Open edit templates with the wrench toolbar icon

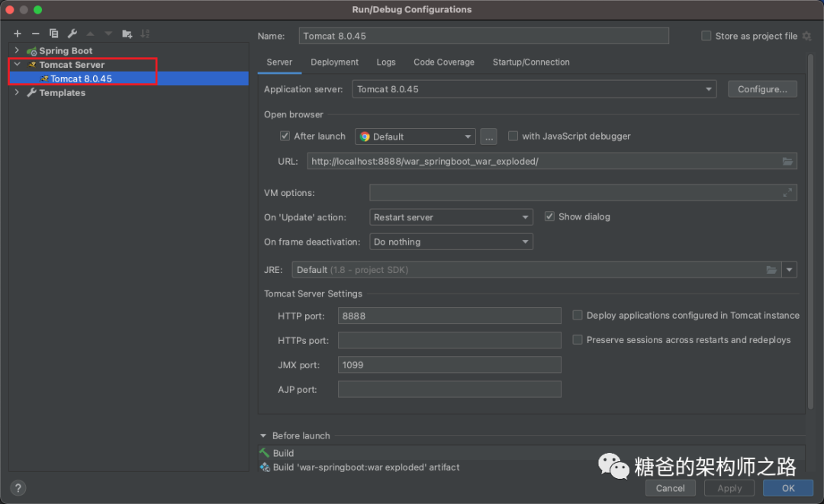coord(72,34)
